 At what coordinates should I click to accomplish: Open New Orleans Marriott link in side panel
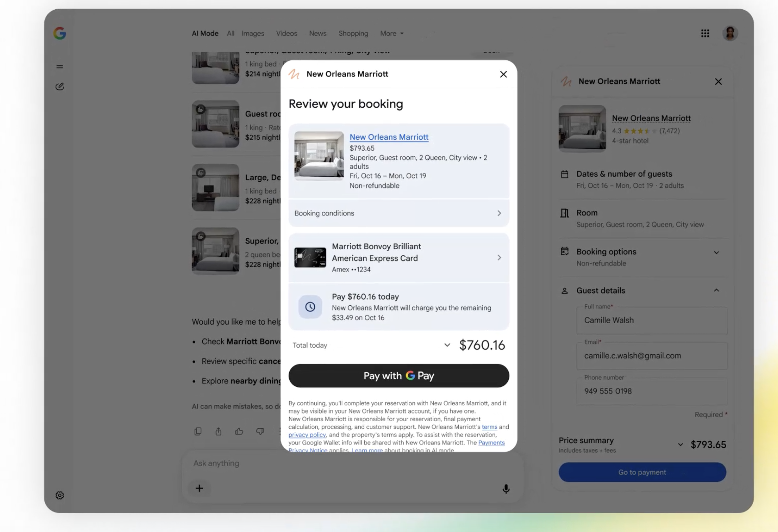[651, 118]
